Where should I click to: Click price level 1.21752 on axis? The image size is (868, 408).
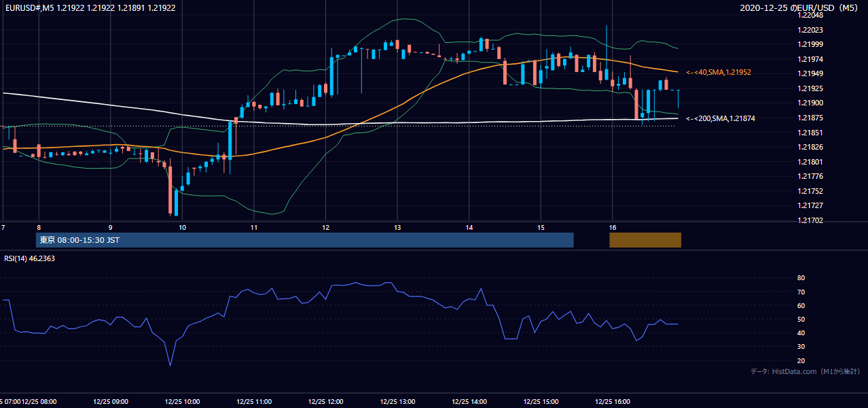(810, 192)
